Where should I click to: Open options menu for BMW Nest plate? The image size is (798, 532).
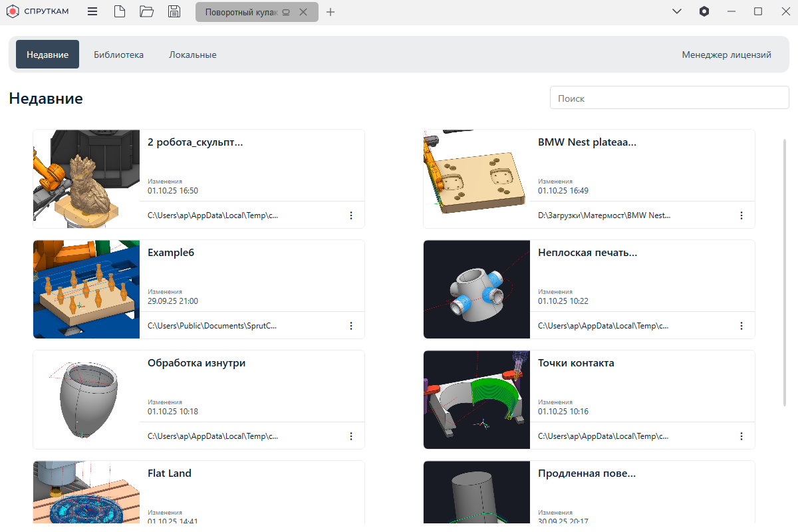741,215
